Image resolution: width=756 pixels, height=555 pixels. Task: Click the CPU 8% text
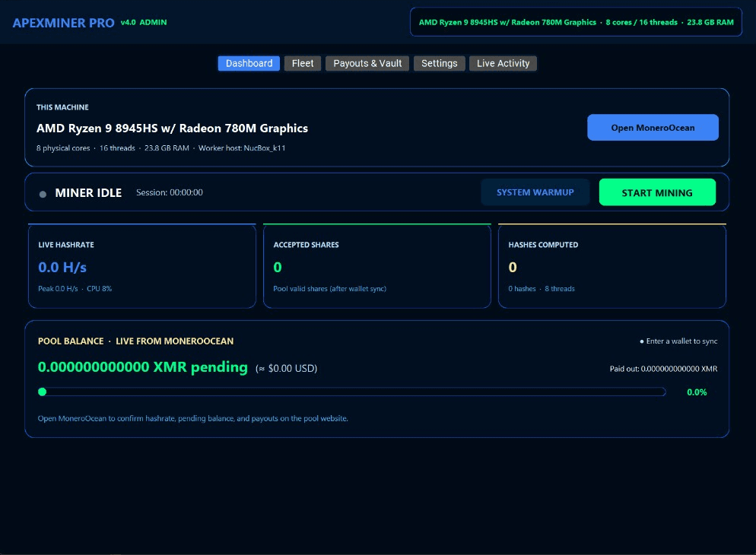[x=100, y=289]
